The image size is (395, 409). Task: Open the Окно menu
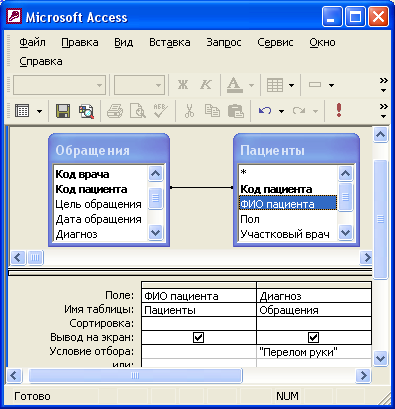click(x=322, y=42)
